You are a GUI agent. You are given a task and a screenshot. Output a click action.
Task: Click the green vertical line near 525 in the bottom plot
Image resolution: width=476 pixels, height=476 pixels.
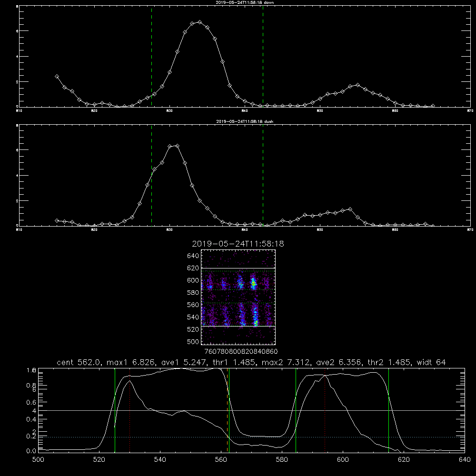point(115,410)
